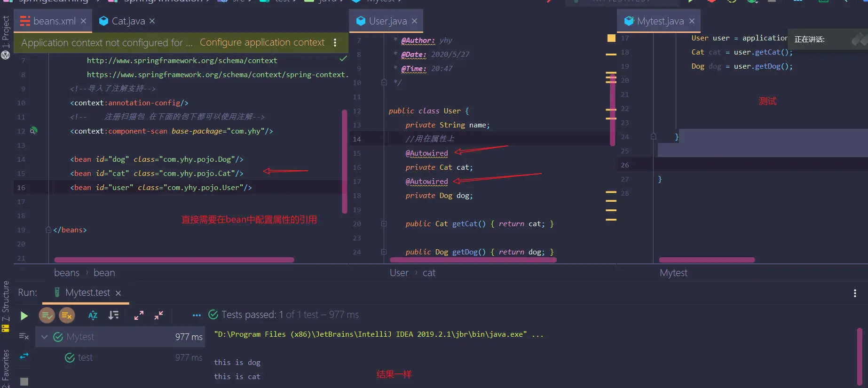The image size is (868, 388).
Task: Click the java.exe command line in console
Action: tap(379, 334)
